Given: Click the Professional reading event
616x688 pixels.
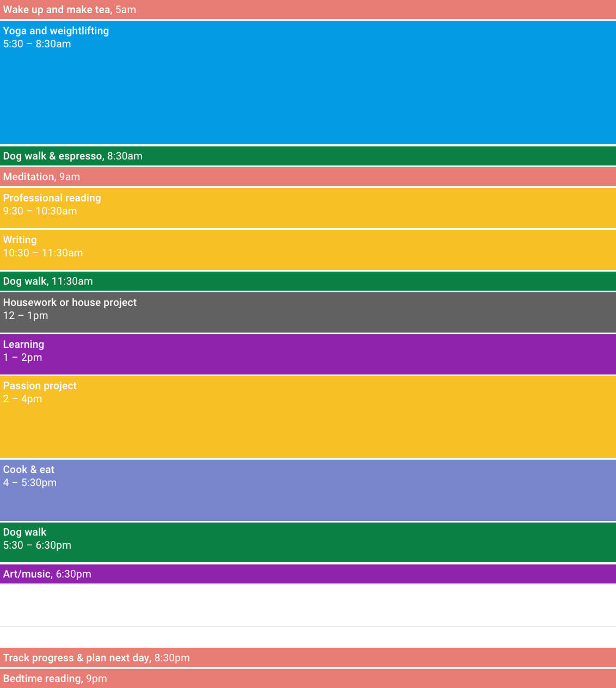Looking at the screenshot, I should pyautogui.click(x=308, y=208).
